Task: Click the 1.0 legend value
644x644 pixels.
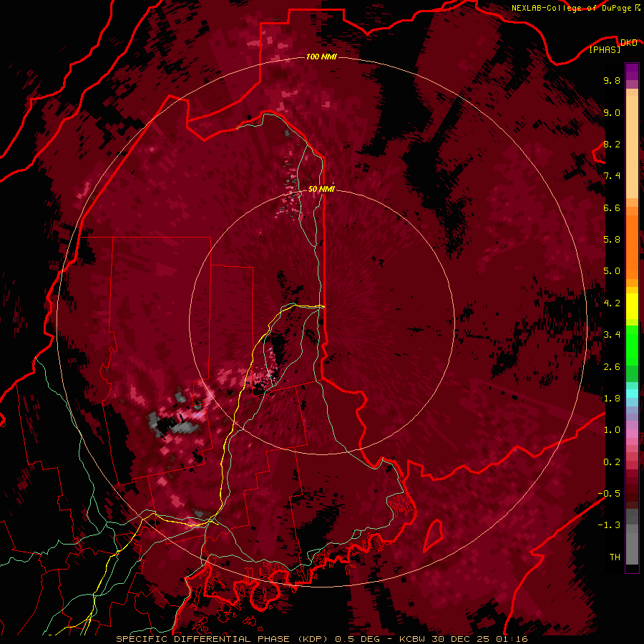Action: pos(612,430)
